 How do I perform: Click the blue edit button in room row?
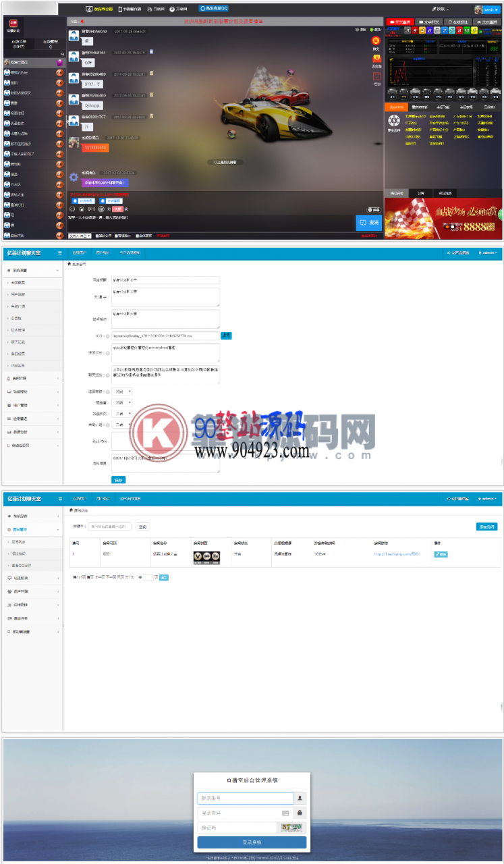point(441,554)
